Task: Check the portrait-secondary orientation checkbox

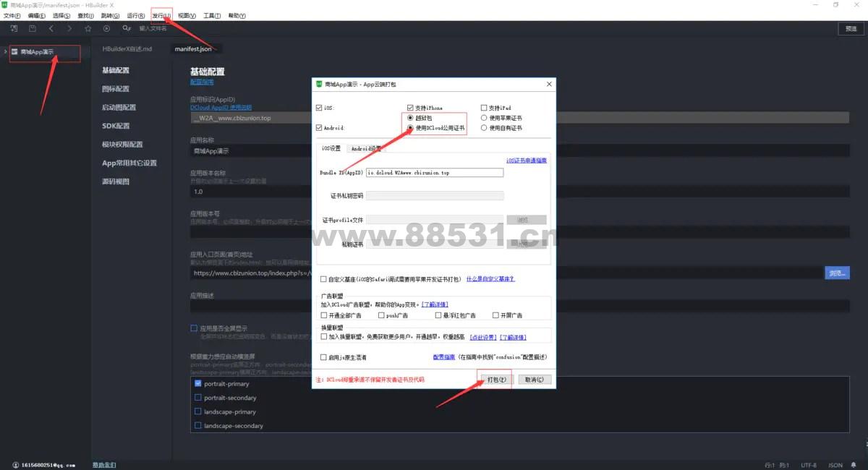Action: [x=198, y=398]
